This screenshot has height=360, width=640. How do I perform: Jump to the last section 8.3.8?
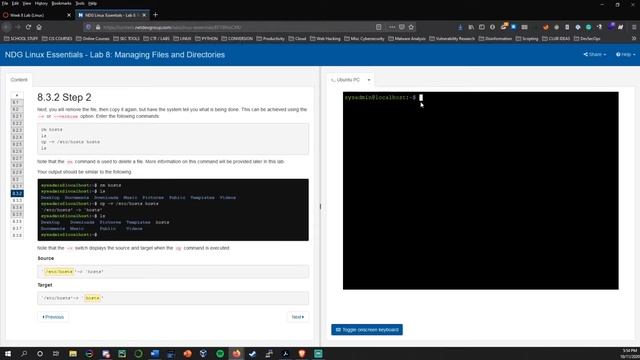pyautogui.click(x=17, y=236)
